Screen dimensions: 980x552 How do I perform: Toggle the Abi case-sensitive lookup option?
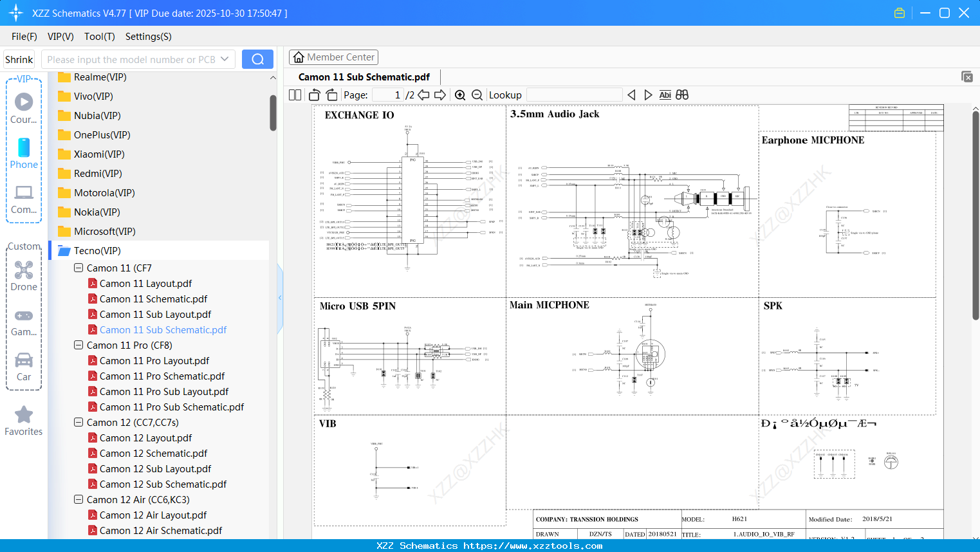point(665,95)
